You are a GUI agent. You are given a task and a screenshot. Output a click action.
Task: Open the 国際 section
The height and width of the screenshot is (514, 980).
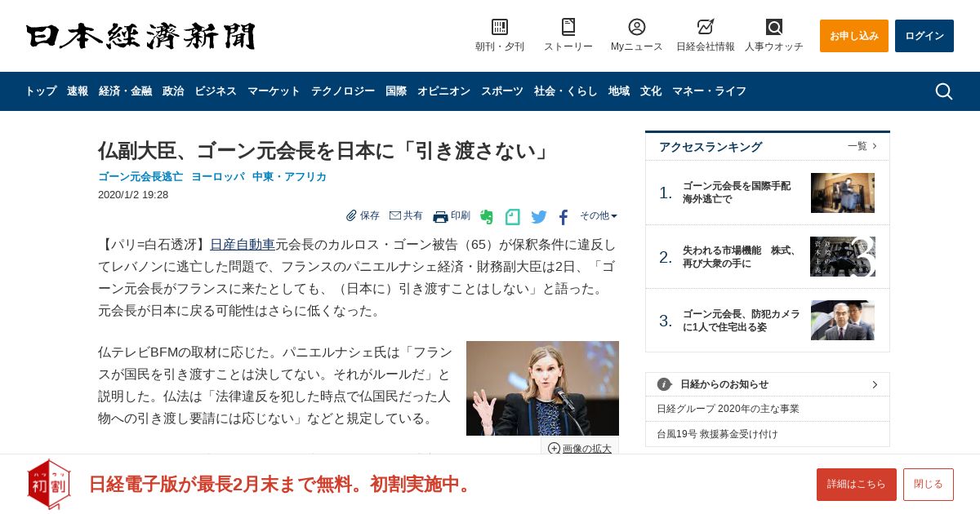pyautogui.click(x=396, y=91)
